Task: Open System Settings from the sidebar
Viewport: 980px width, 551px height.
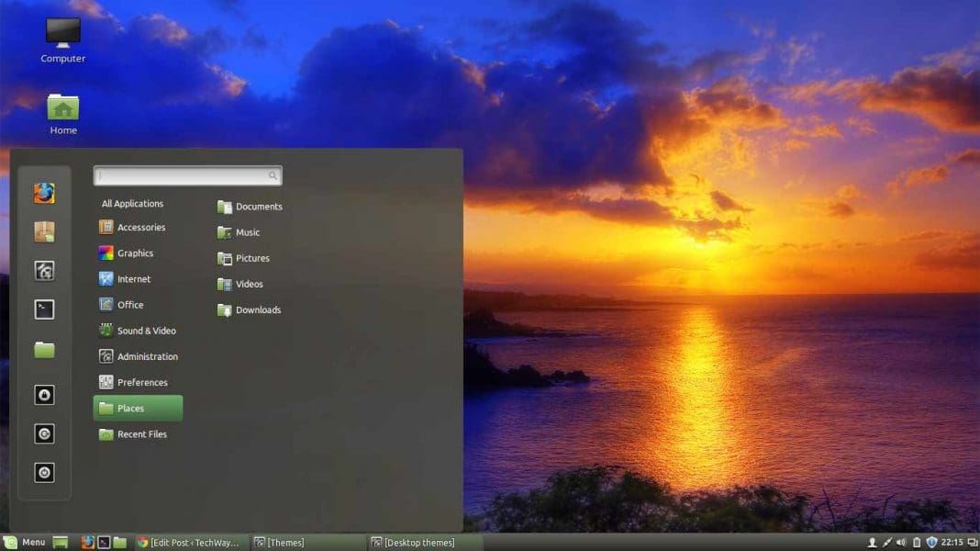Action: click(43, 271)
